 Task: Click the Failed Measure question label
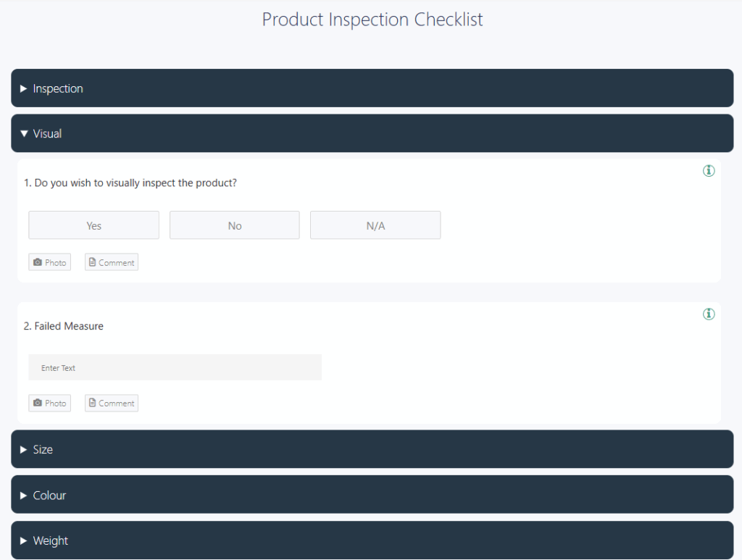(x=64, y=326)
